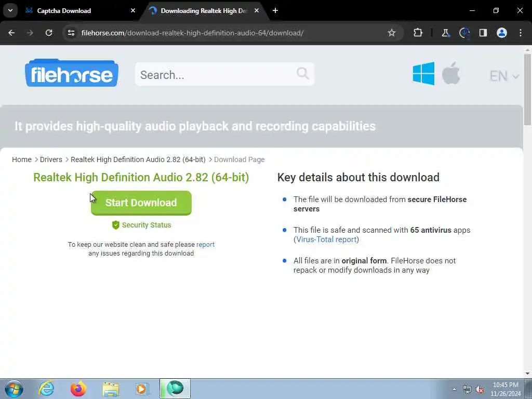Image resolution: width=532 pixels, height=399 pixels.
Task: Open site information icon in address bar
Action: coord(71,33)
